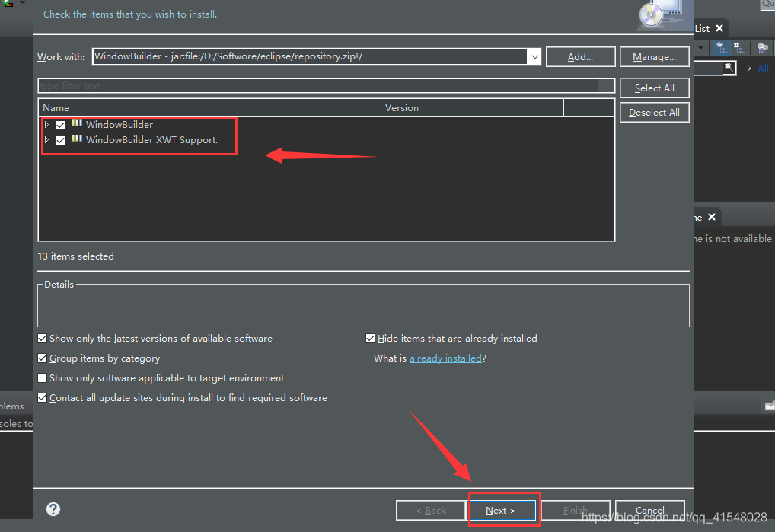
Task: Click the '13 items selected' text
Action: [75, 256]
